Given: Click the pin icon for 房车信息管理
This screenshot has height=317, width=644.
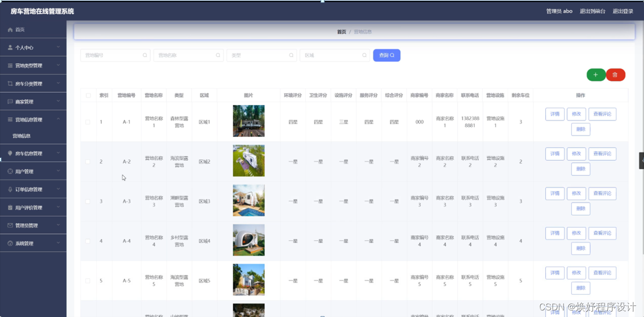Looking at the screenshot, I should [x=10, y=153].
